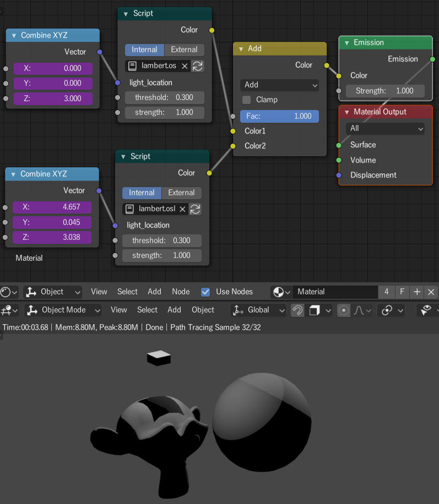The image size is (439, 504).
Task: Enable the Clamp checkbox in Add node
Action: [246, 100]
